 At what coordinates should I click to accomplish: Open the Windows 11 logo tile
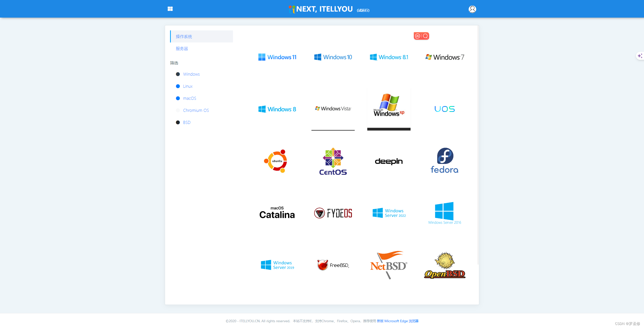(x=277, y=57)
